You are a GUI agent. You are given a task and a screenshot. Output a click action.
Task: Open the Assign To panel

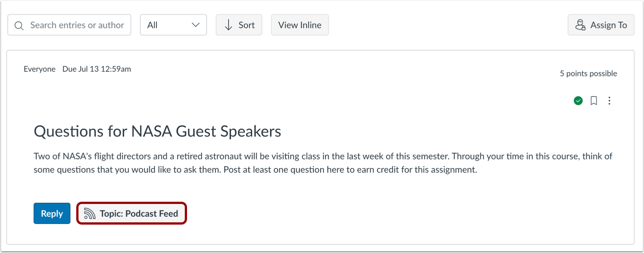point(601,25)
